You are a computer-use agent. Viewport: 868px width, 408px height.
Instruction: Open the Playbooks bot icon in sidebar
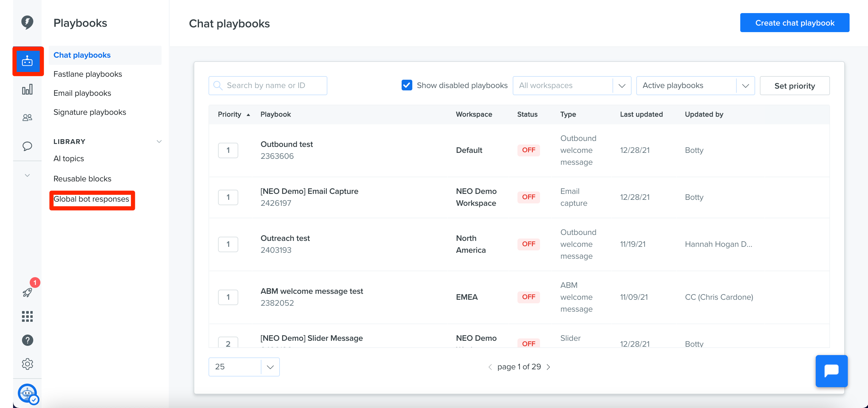pyautogui.click(x=27, y=61)
